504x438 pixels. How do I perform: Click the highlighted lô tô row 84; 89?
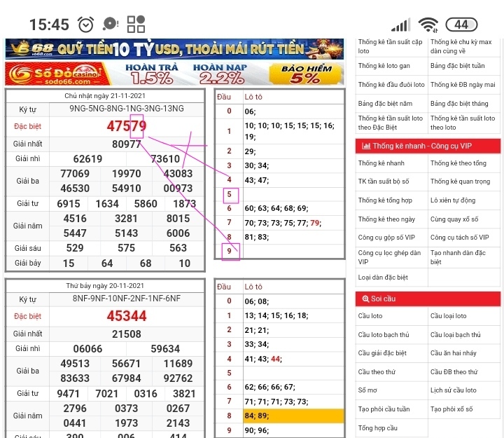(x=293, y=416)
